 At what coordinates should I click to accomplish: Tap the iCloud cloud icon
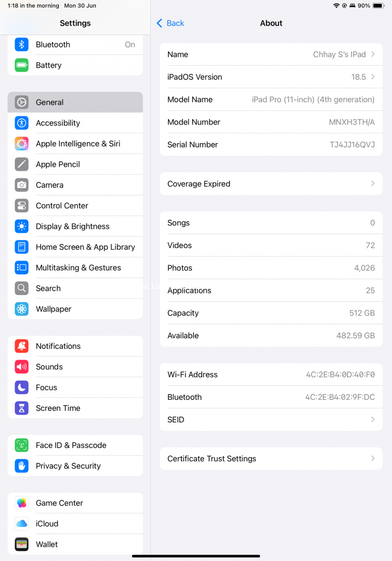(22, 524)
